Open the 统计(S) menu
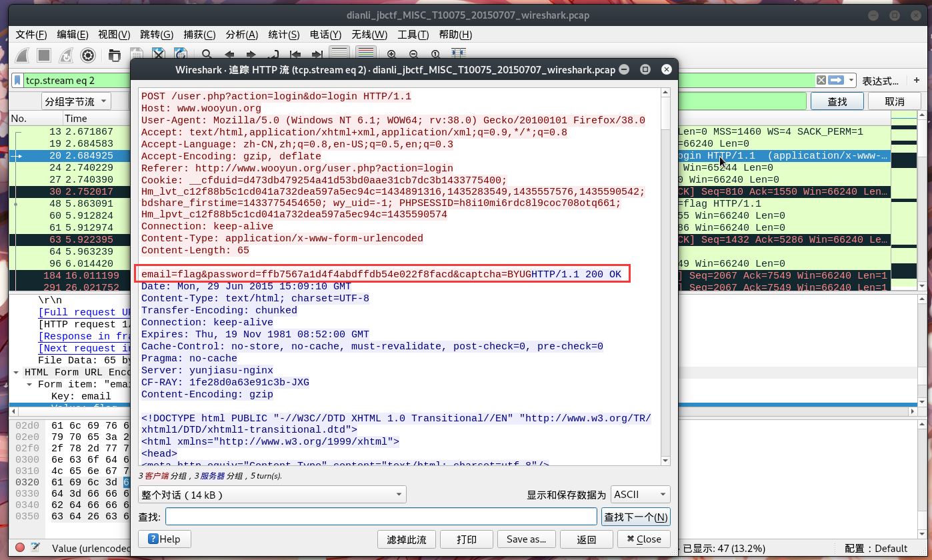The height and width of the screenshot is (560, 932). pos(285,35)
